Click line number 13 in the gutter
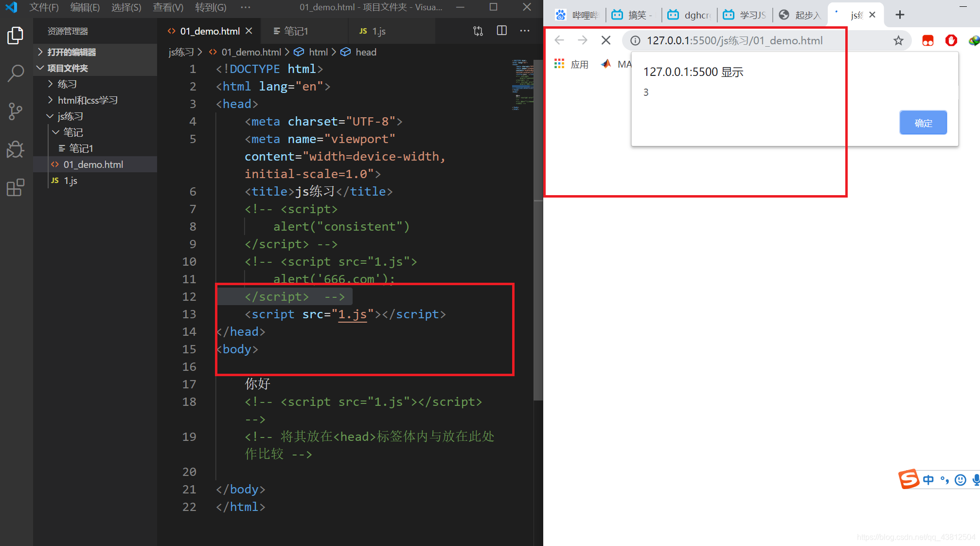This screenshot has height=546, width=980. (189, 314)
